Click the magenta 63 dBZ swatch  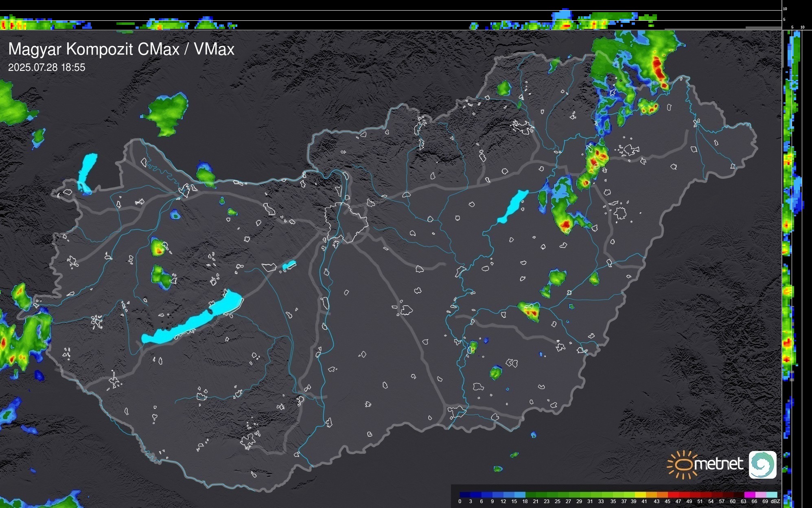click(x=749, y=495)
